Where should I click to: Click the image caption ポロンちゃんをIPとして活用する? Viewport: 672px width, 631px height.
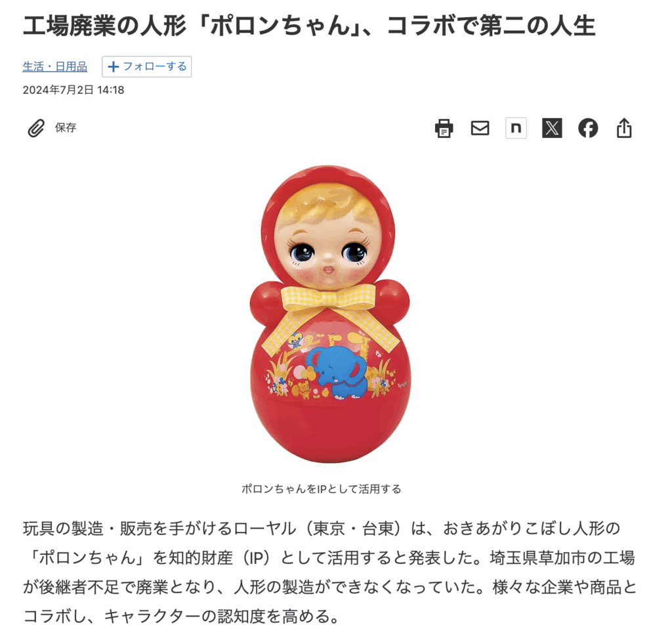pyautogui.click(x=321, y=489)
